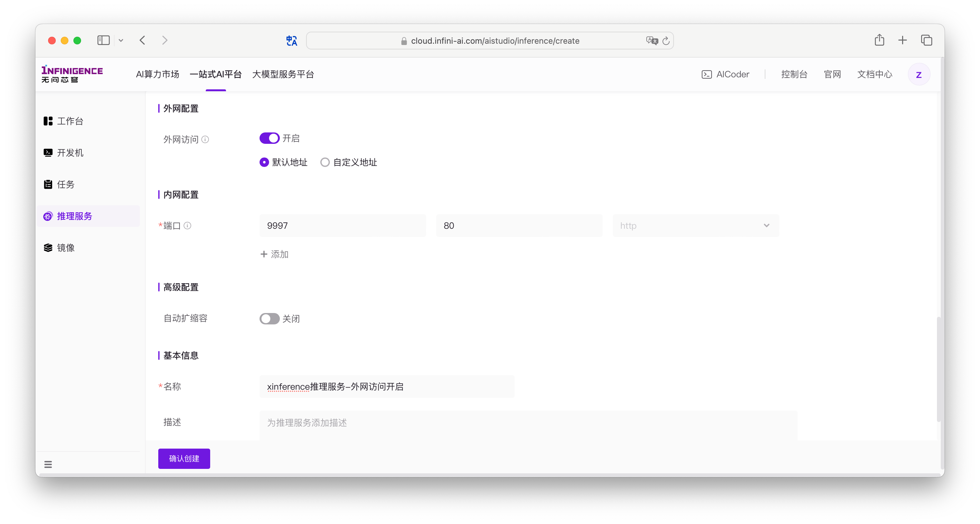Click the info icon beside 端口
This screenshot has width=980, height=524.
tap(187, 226)
